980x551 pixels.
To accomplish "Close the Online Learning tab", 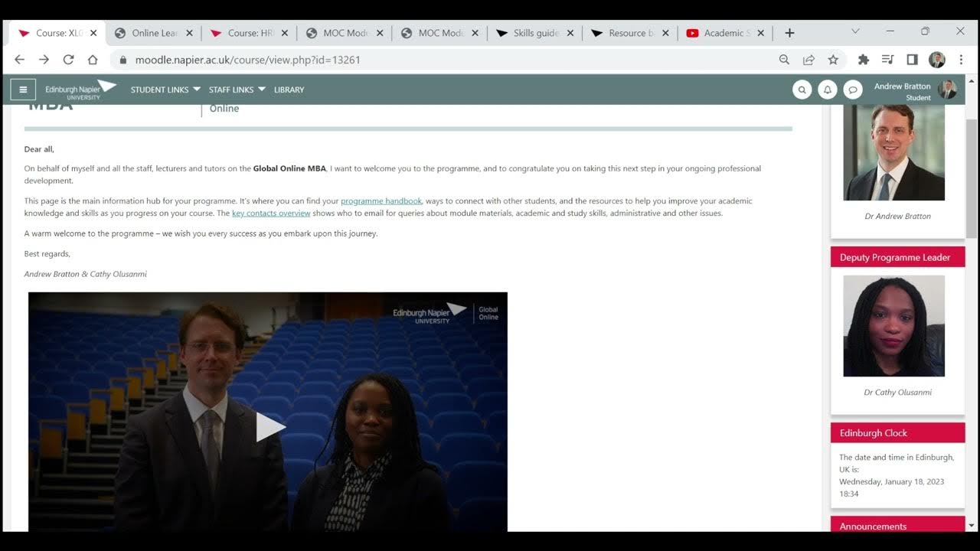I will pyautogui.click(x=189, y=33).
